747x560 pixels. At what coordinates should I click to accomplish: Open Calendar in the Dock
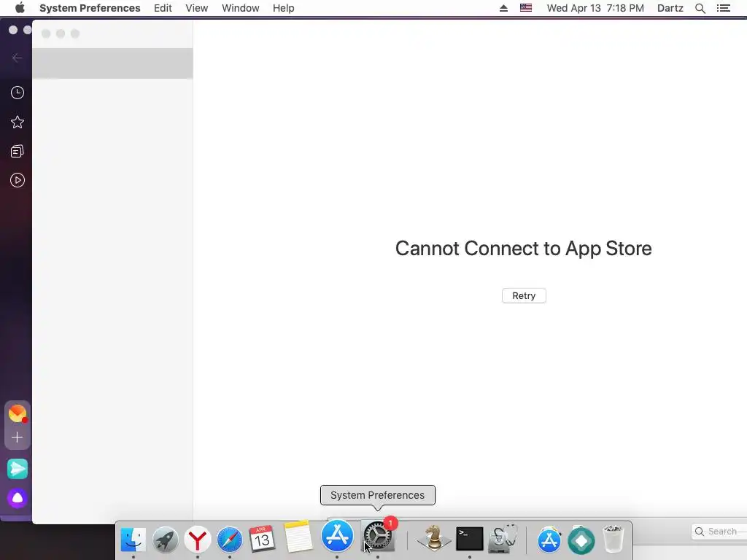pyautogui.click(x=262, y=539)
